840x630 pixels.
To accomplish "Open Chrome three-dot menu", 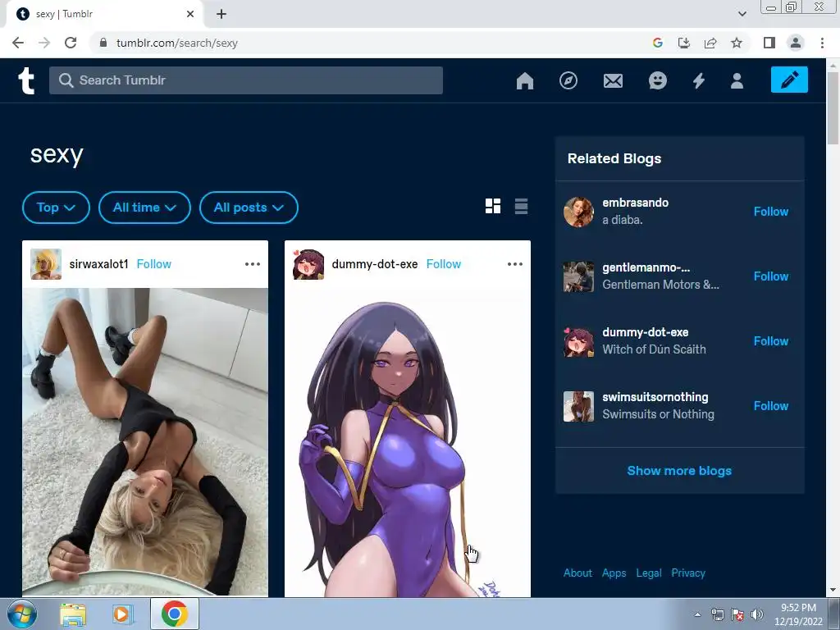I will [822, 43].
